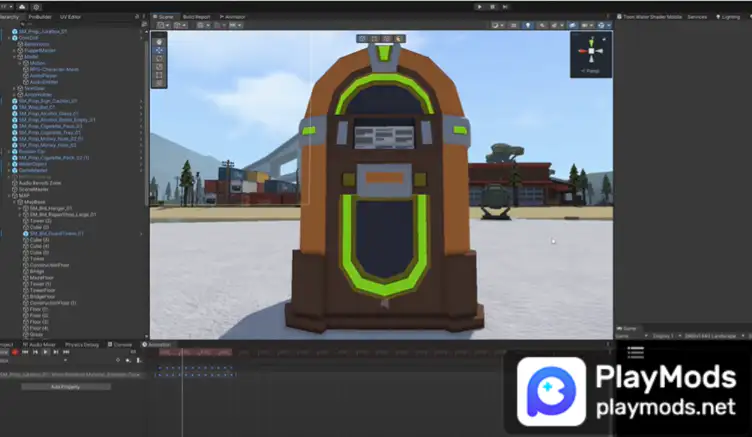This screenshot has height=437, width=752.
Task: Click the Step button in the top toolbar
Action: 505,7
